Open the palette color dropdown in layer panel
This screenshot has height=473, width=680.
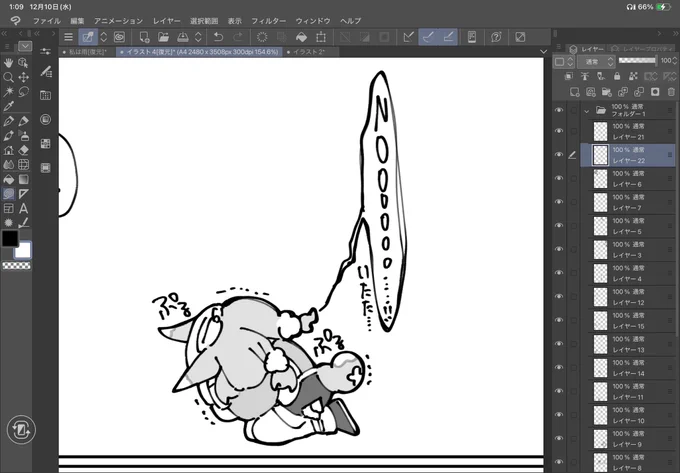[564, 62]
